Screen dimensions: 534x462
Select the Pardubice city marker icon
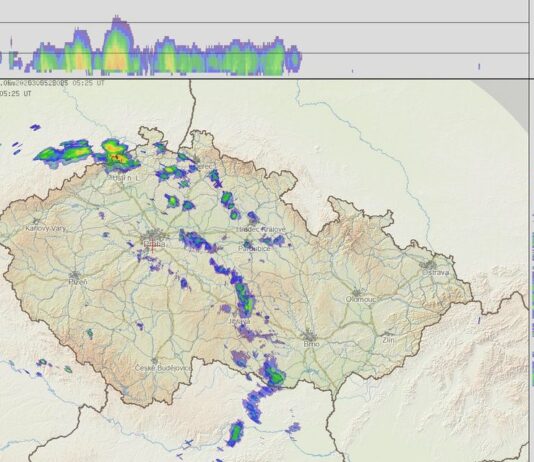(x=248, y=244)
